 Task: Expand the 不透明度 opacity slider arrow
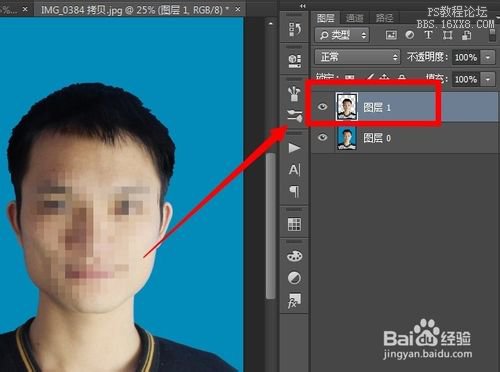tap(488, 58)
